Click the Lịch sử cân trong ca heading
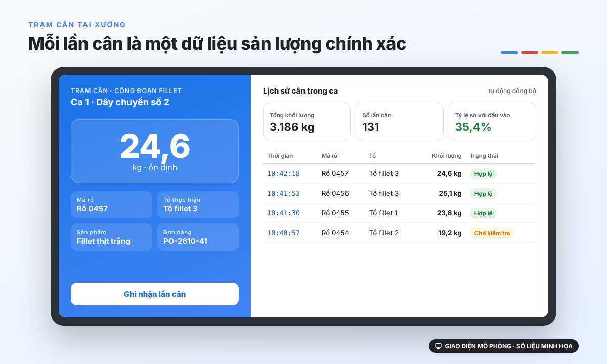The width and height of the screenshot is (607, 364). coord(300,91)
